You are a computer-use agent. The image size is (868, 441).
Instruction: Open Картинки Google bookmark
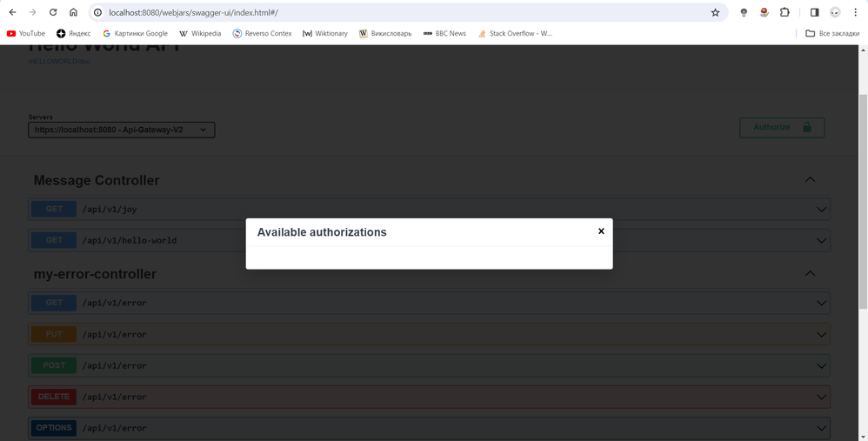pyautogui.click(x=135, y=33)
